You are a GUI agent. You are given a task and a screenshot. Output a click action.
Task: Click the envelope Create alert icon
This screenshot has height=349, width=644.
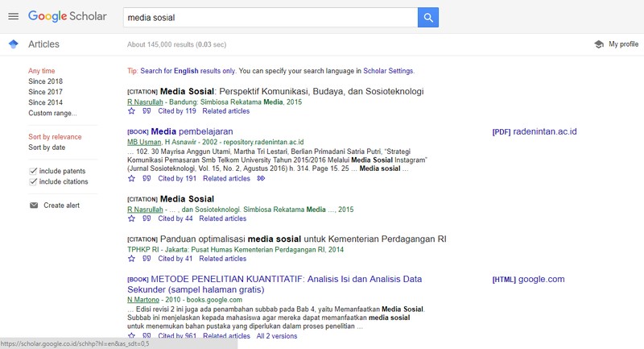[x=34, y=206]
